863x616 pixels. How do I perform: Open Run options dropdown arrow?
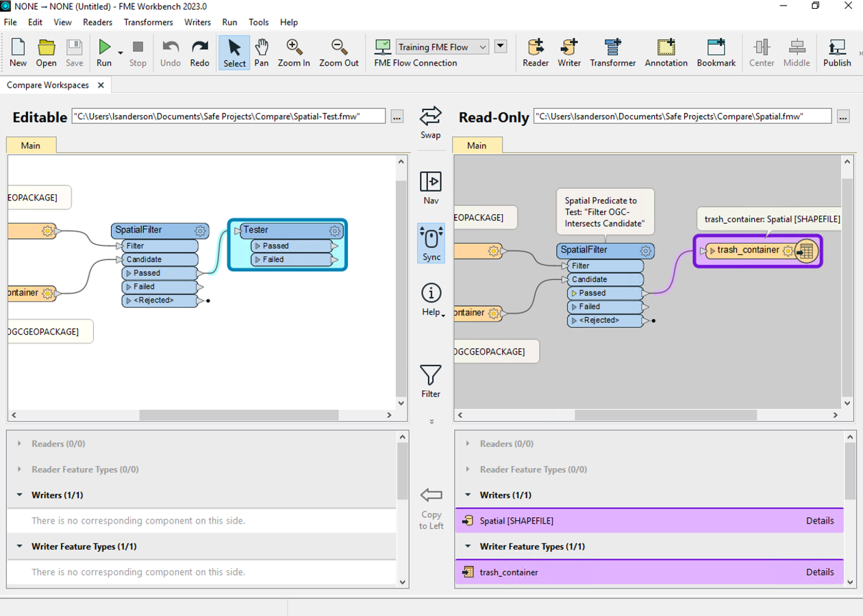point(121,53)
